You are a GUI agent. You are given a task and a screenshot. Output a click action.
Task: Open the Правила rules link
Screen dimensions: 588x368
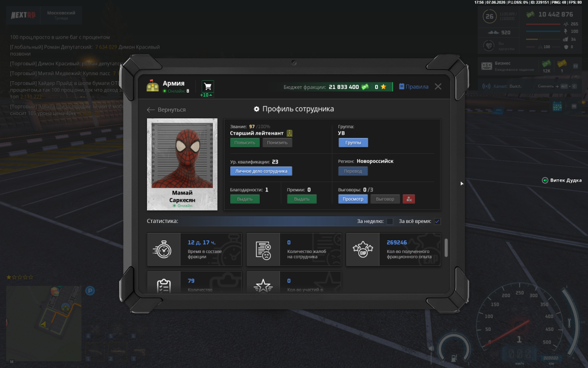tap(414, 87)
